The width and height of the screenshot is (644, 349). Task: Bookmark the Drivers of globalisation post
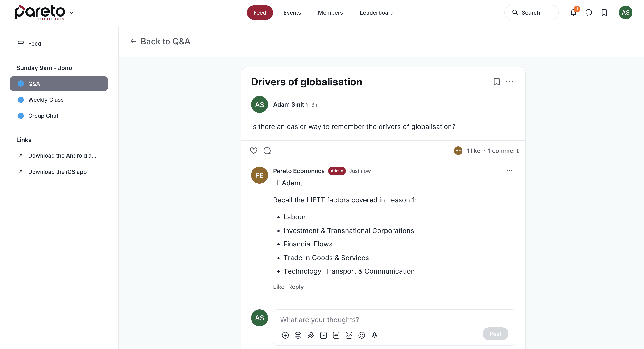[x=496, y=82]
